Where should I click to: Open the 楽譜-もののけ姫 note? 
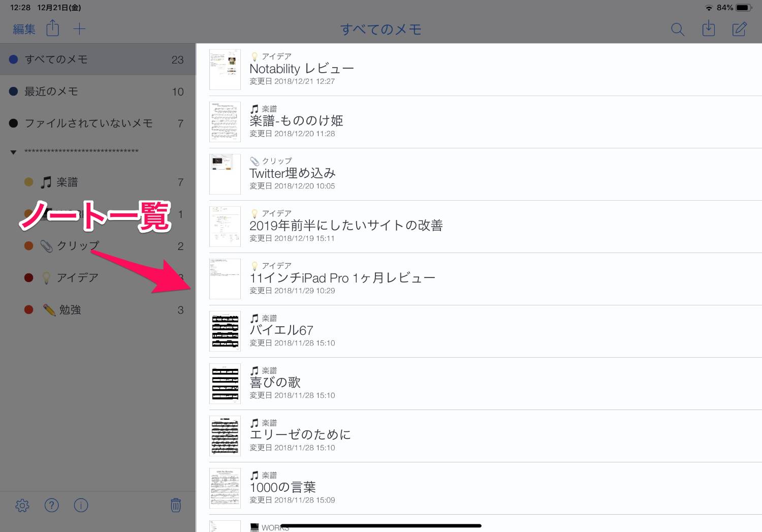(479, 122)
